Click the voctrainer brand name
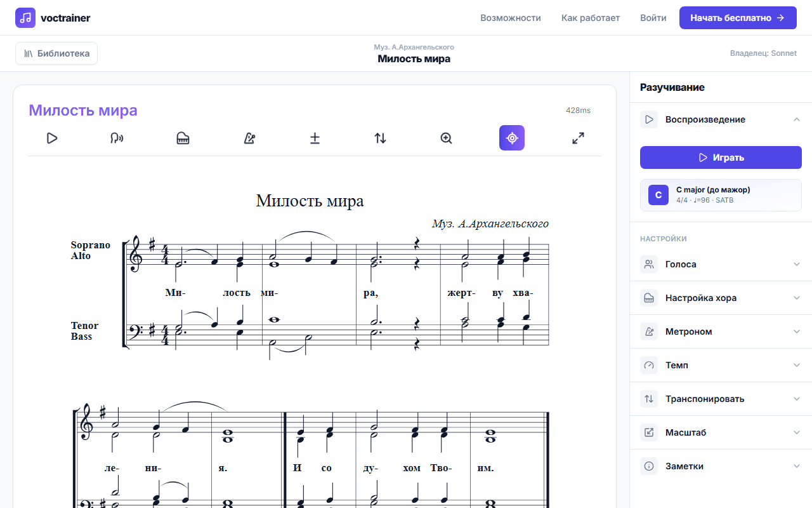Viewport: 812px width, 508px height. [65, 18]
